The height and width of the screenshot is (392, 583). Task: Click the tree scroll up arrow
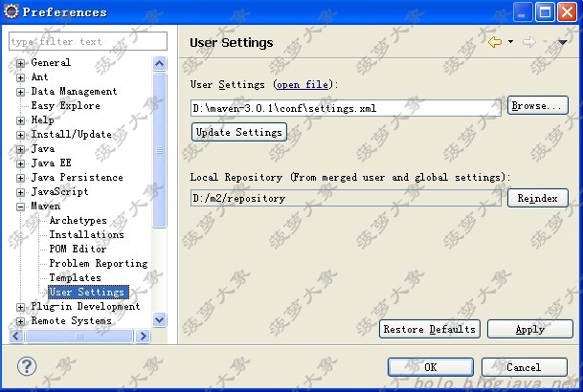(x=160, y=63)
